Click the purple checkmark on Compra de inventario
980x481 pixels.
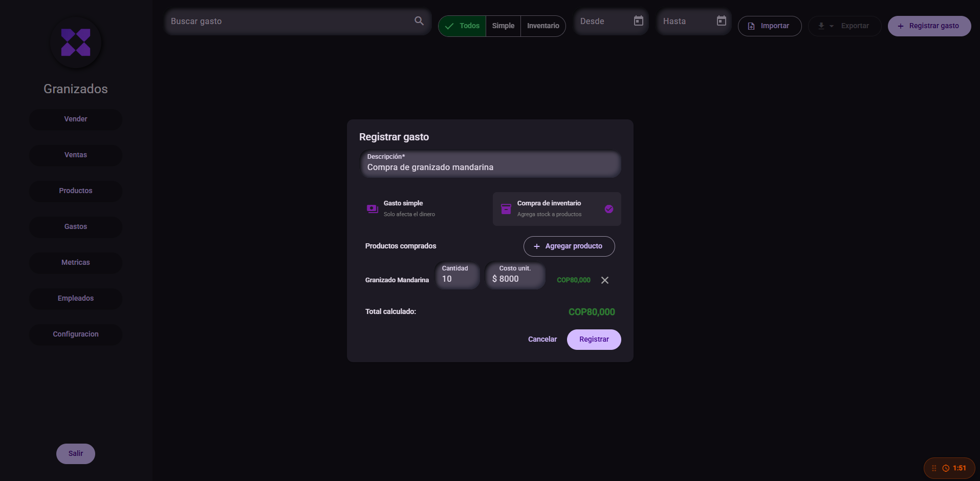point(609,209)
